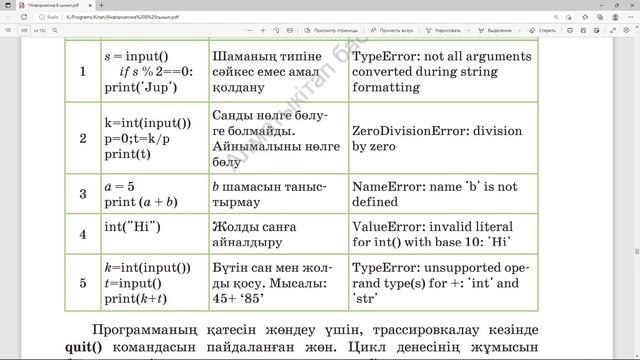
Task: Zoom icon in the address bar
Action: [x=556, y=17]
